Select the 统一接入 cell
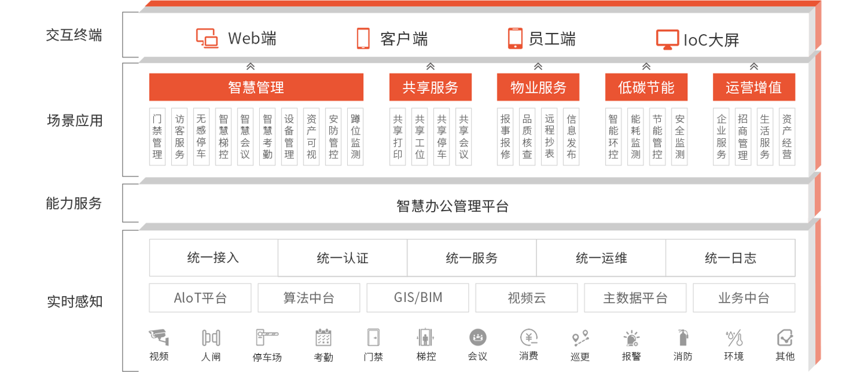The image size is (868, 372). pyautogui.click(x=213, y=258)
